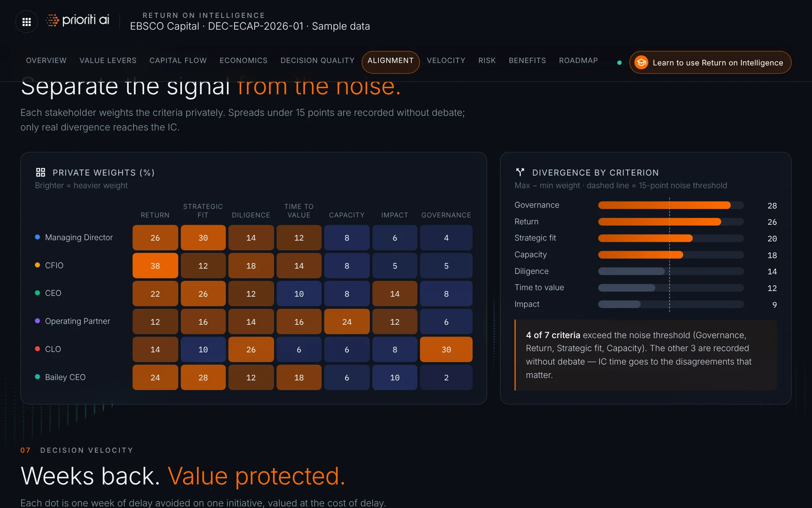
Task: Select Bailey CEO Governance cell 2
Action: click(x=446, y=378)
